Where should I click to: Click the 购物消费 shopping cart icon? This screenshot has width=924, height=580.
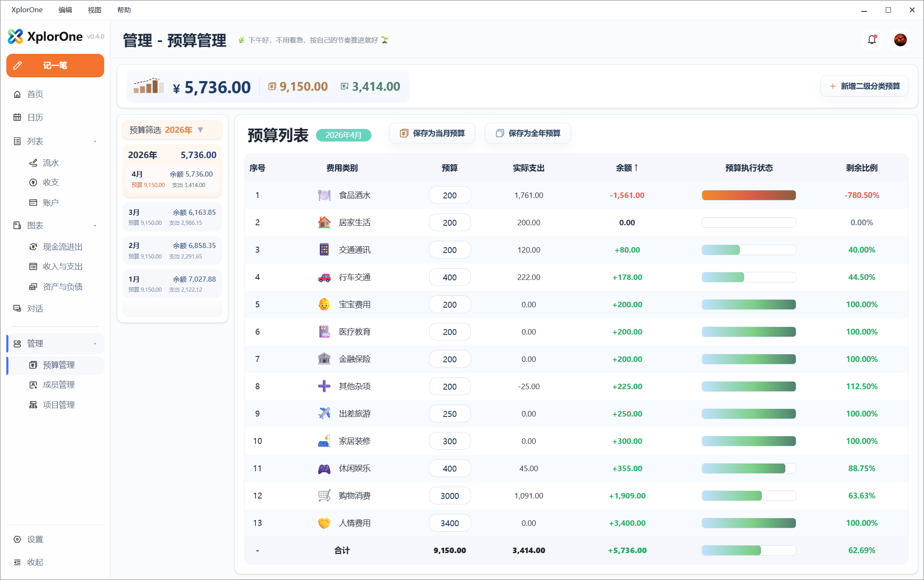click(324, 496)
